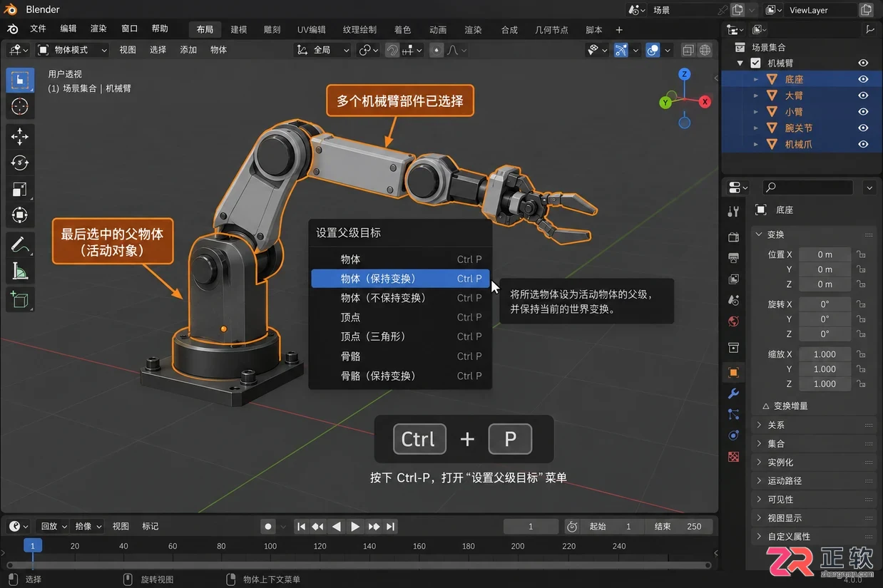Click the red X axis gizmo handle
This screenshot has width=883, height=588.
click(705, 102)
